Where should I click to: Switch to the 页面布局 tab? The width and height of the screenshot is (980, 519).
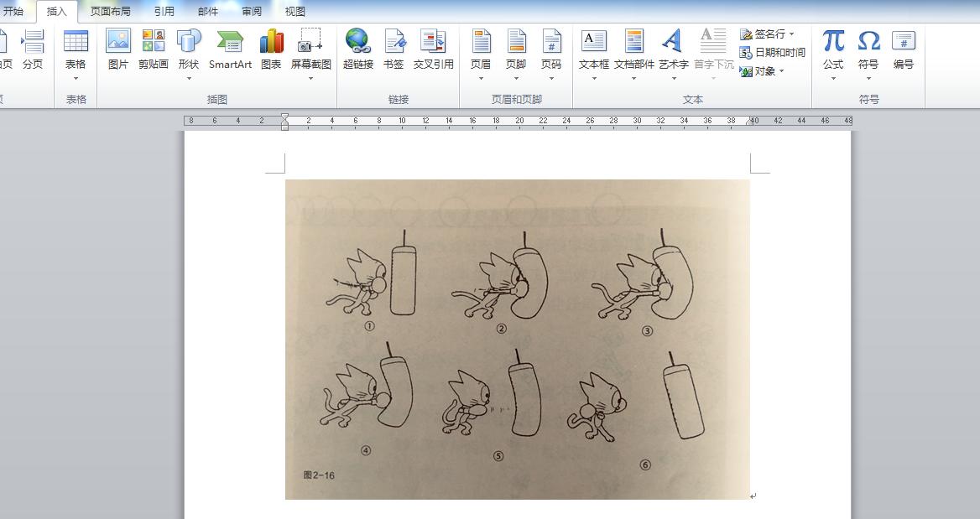point(111,11)
